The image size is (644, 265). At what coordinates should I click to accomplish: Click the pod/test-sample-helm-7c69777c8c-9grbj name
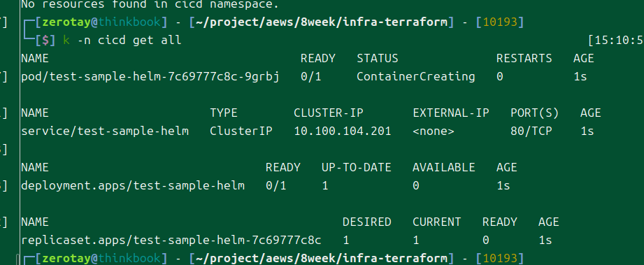(x=150, y=77)
